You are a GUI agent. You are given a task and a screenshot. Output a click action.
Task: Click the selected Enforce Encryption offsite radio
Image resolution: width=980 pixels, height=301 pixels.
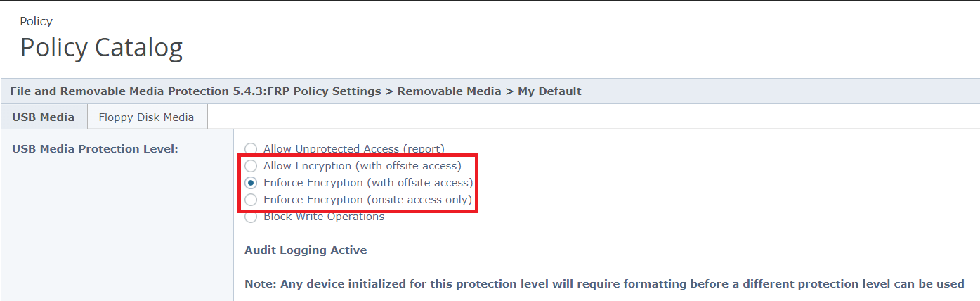(x=251, y=183)
